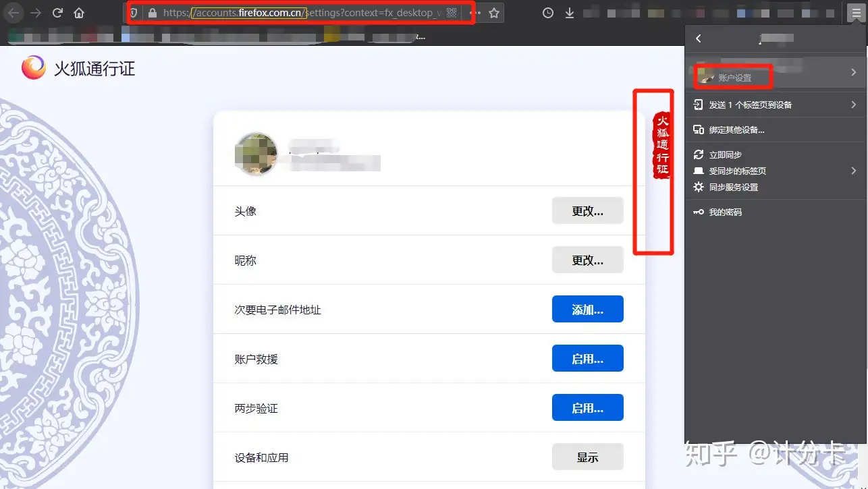
Task: Click 添加 button for 次要电子邮件地址
Action: (587, 310)
